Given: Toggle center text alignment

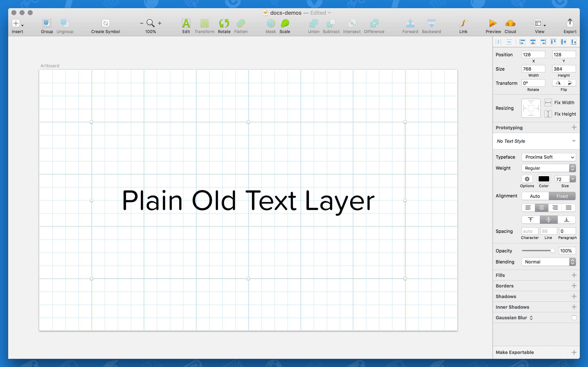Looking at the screenshot, I should (542, 208).
